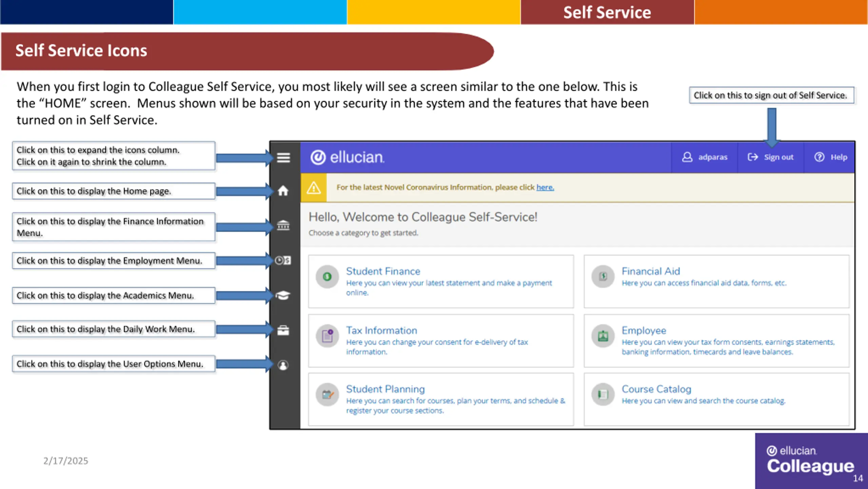This screenshot has height=489, width=868.
Task: Click the Ellucian logo in header
Action: coord(348,157)
